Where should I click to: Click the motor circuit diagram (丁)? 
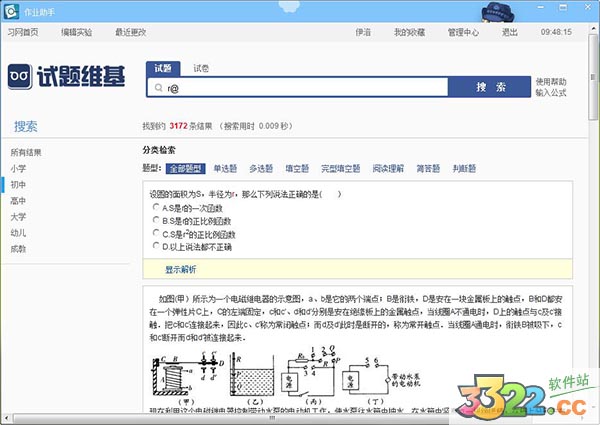coord(381,381)
